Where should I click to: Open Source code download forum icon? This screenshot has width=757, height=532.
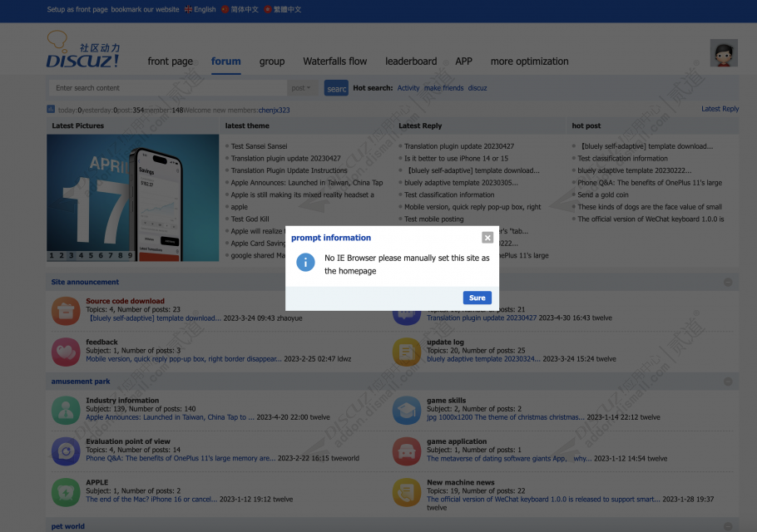pos(66,311)
